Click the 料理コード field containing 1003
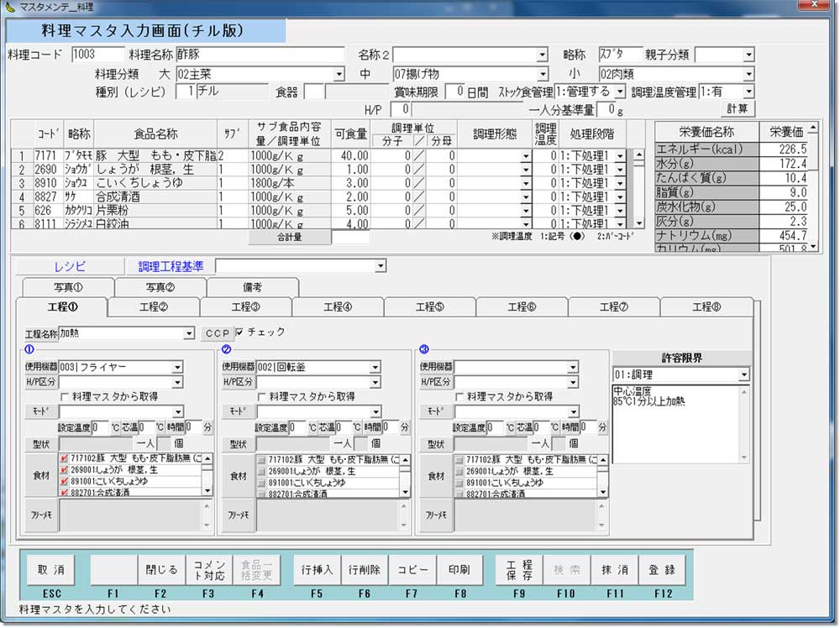This screenshot has height=628, width=840. click(x=97, y=55)
